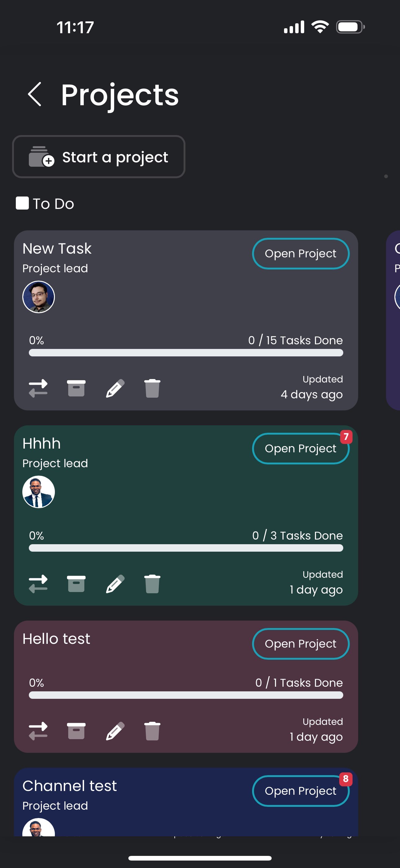This screenshot has height=868, width=400.
Task: Toggle the To Do checkbox
Action: (x=22, y=203)
